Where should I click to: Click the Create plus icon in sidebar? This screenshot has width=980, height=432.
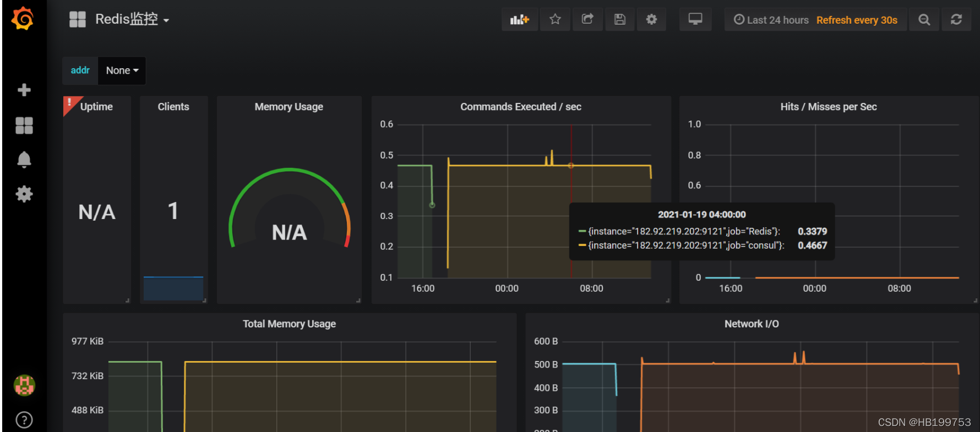click(24, 90)
